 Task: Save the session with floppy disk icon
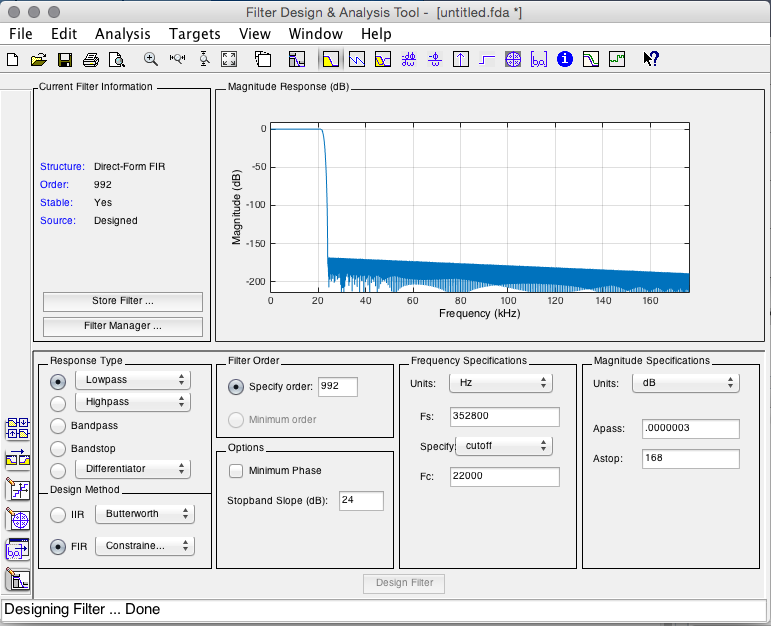point(65,60)
